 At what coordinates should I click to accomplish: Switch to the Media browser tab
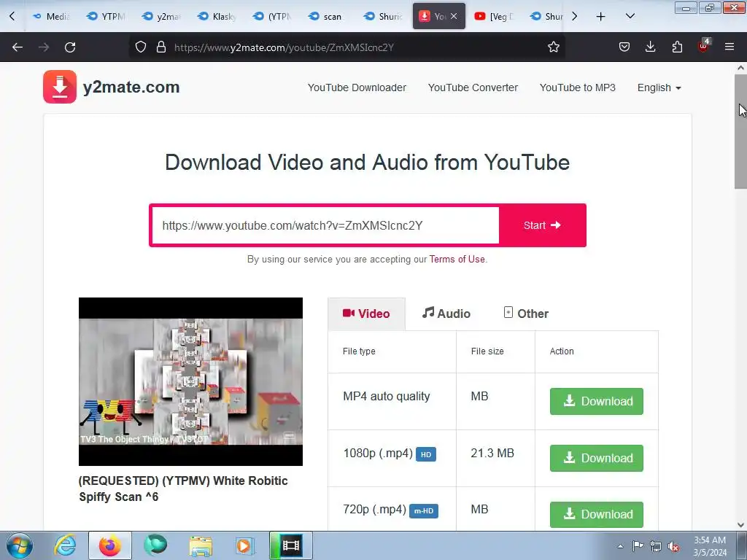click(51, 16)
